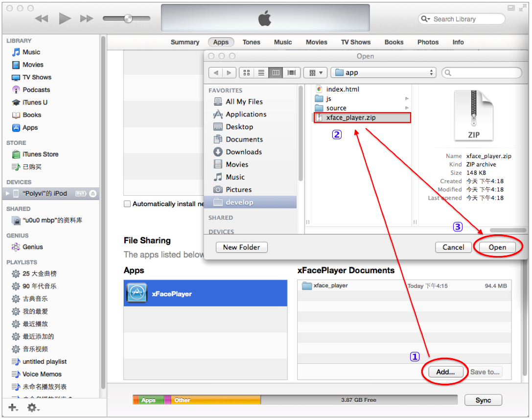Eject the Polyvi iPod device
Image resolution: width=532 pixels, height=420 pixels.
[x=93, y=194]
